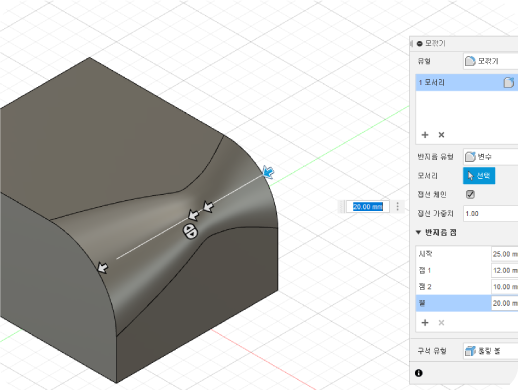The width and height of the screenshot is (518, 390).
Task: Click the drag grip left of floating input
Action: click(x=342, y=207)
